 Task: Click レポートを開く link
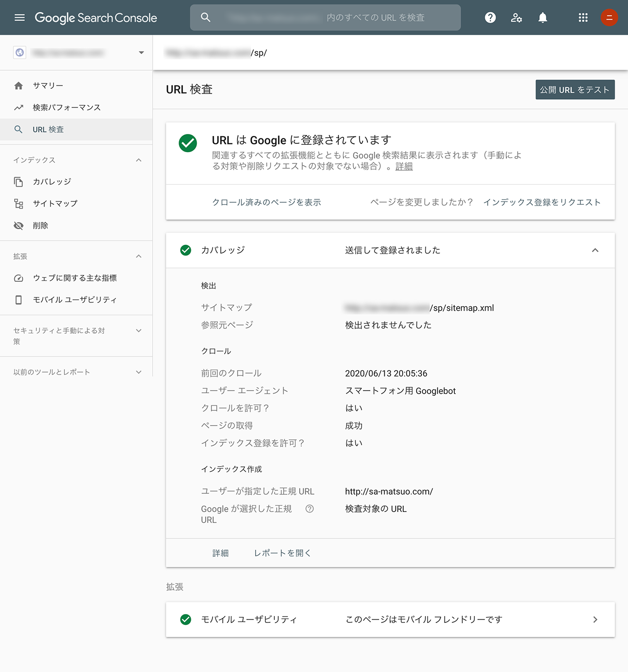[282, 553]
